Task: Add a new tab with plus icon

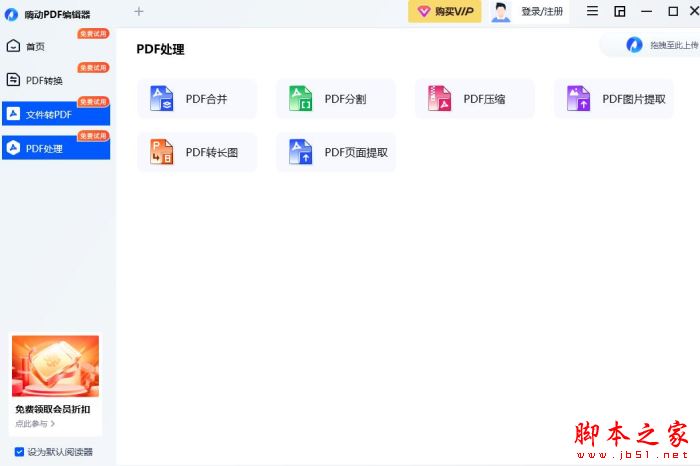Action: [139, 11]
